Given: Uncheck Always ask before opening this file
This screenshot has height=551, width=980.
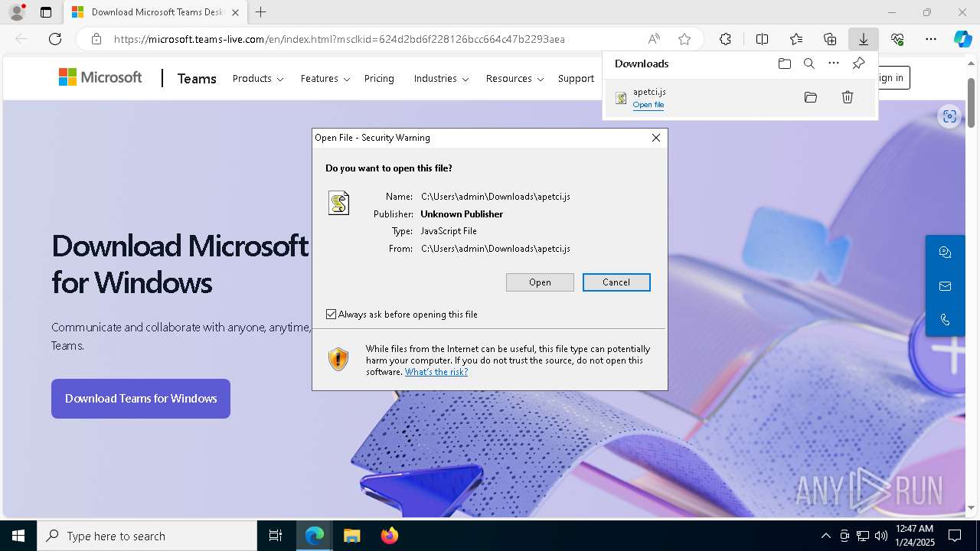Looking at the screenshot, I should (x=331, y=315).
